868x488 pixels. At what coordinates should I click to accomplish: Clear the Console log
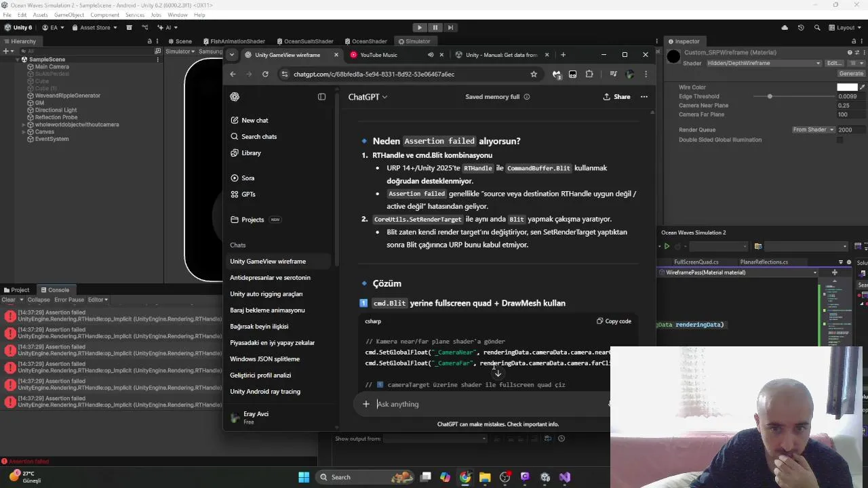click(8, 300)
